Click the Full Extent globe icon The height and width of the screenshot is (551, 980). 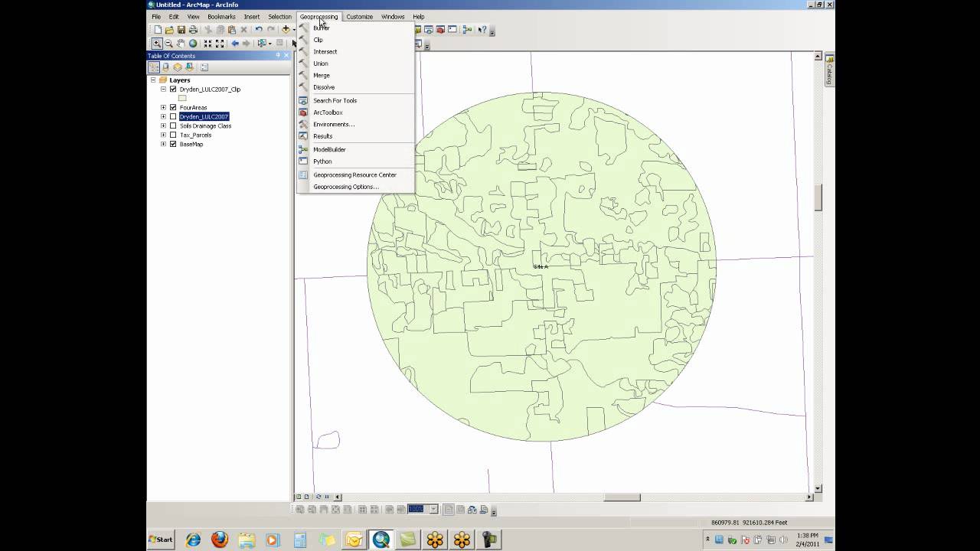coord(193,44)
